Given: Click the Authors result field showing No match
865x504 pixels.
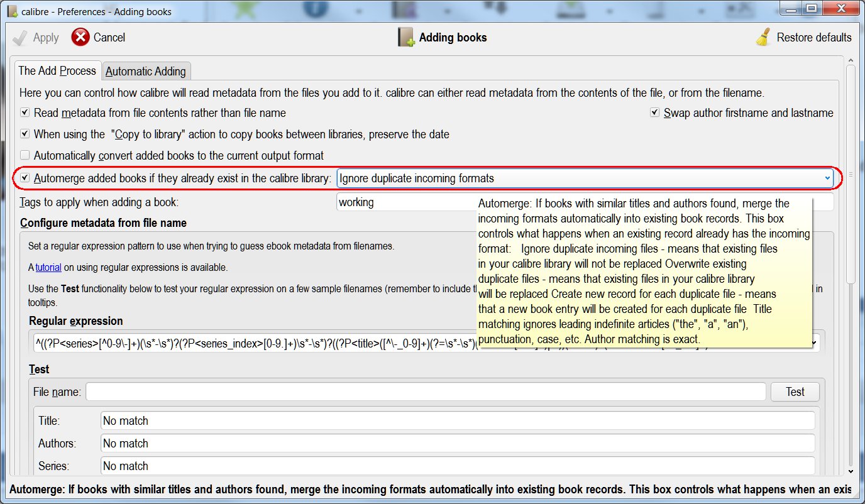Looking at the screenshot, I should [x=458, y=443].
